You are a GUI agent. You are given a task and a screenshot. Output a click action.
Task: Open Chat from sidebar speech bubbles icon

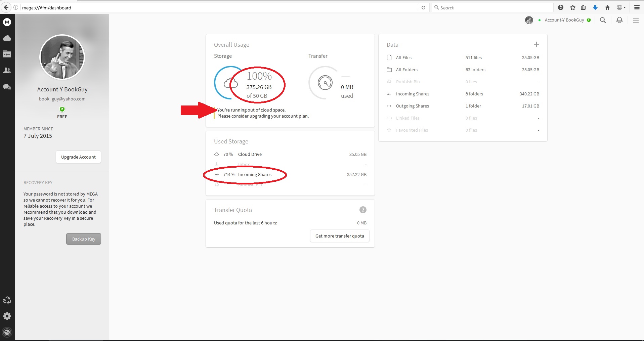(x=7, y=87)
